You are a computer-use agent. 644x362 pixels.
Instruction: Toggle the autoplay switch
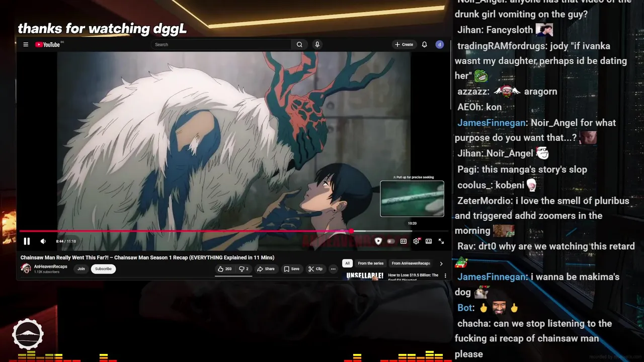[x=391, y=241]
